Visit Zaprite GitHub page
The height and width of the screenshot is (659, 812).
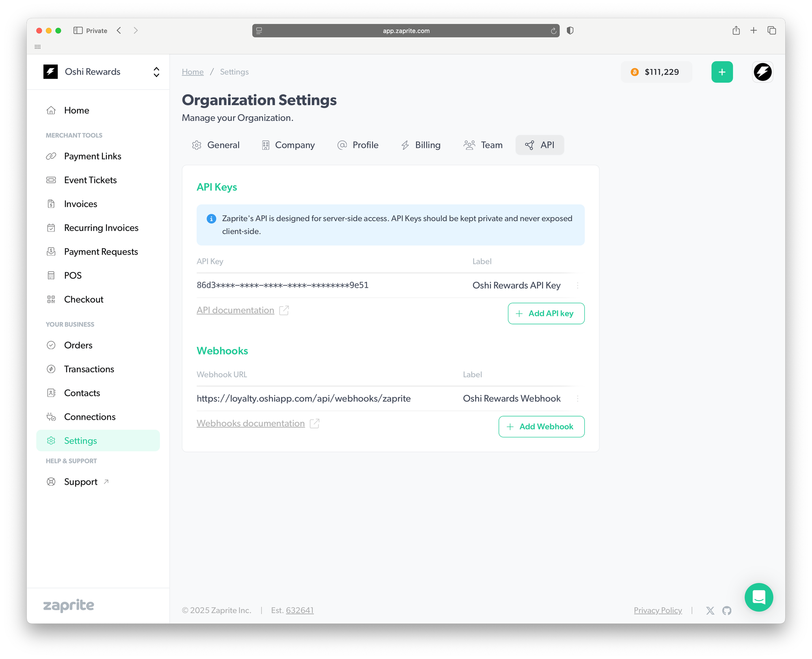(726, 610)
